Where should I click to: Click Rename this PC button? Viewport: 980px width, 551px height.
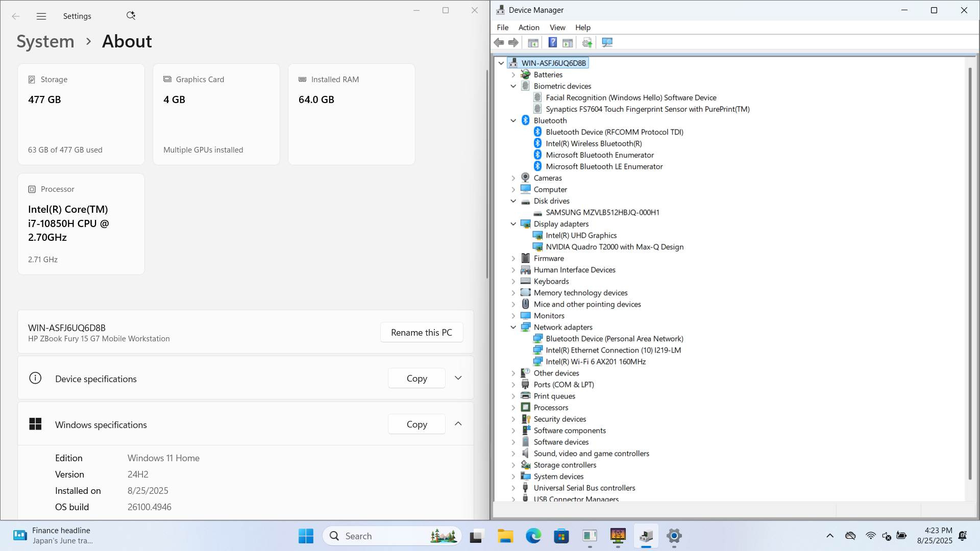point(422,333)
